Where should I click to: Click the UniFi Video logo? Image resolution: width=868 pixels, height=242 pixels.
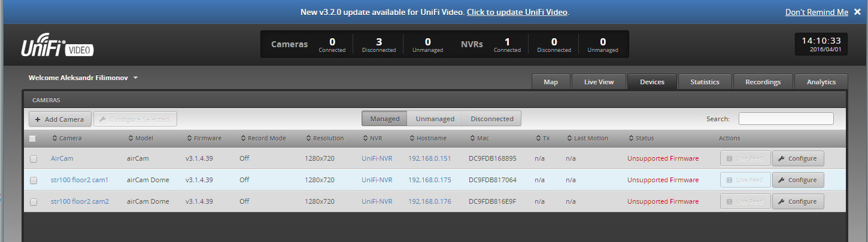(x=57, y=47)
